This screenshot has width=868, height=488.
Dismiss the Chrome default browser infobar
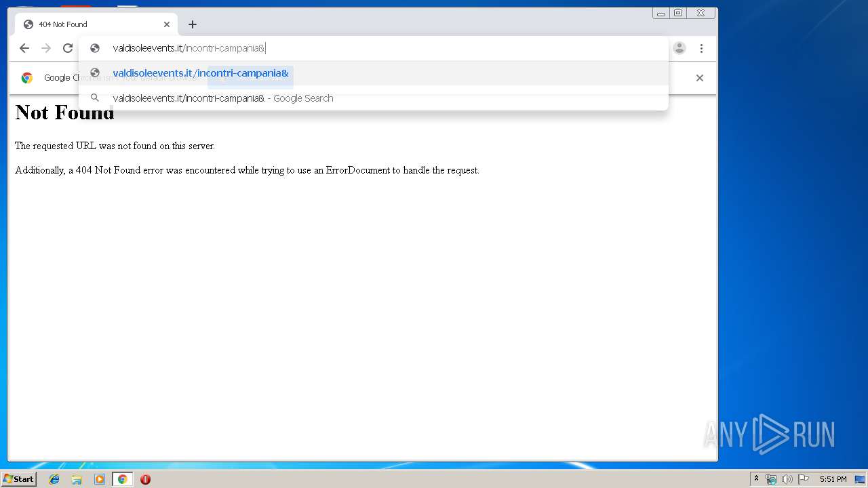click(700, 78)
